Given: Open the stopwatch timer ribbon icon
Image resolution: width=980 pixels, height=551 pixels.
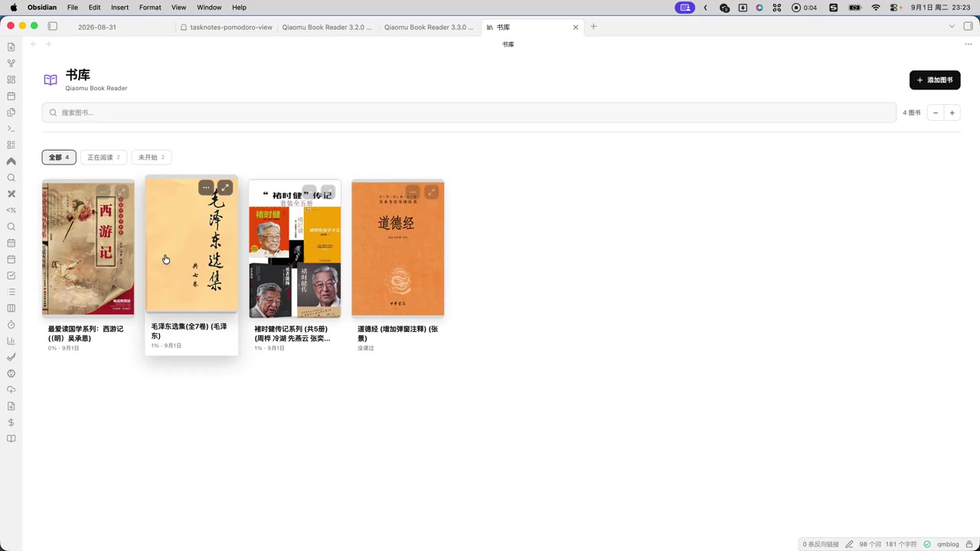Looking at the screenshot, I should pos(11,325).
